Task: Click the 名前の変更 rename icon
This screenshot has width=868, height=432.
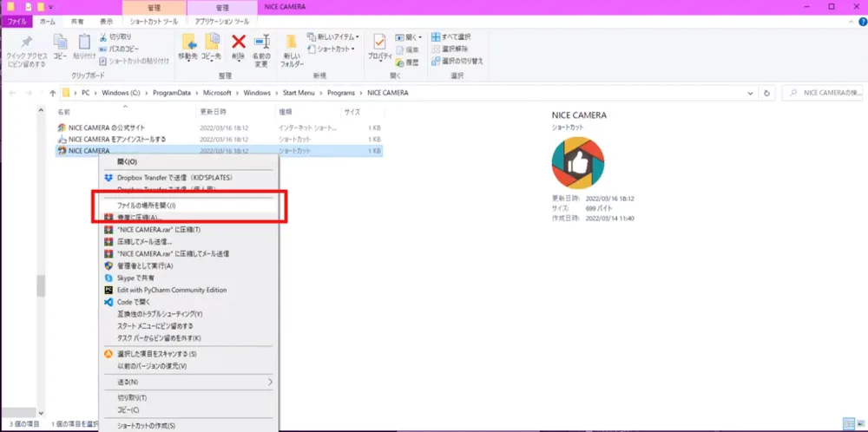Action: 261,42
